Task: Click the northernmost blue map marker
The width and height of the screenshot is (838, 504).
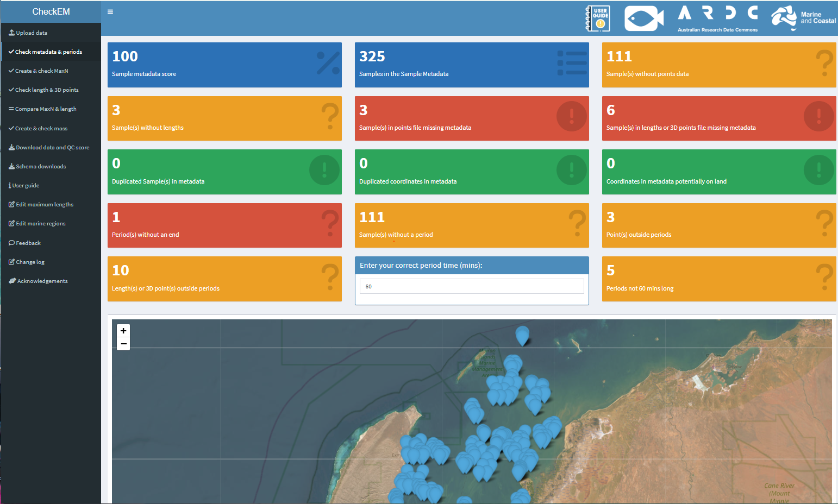Action: click(522, 335)
